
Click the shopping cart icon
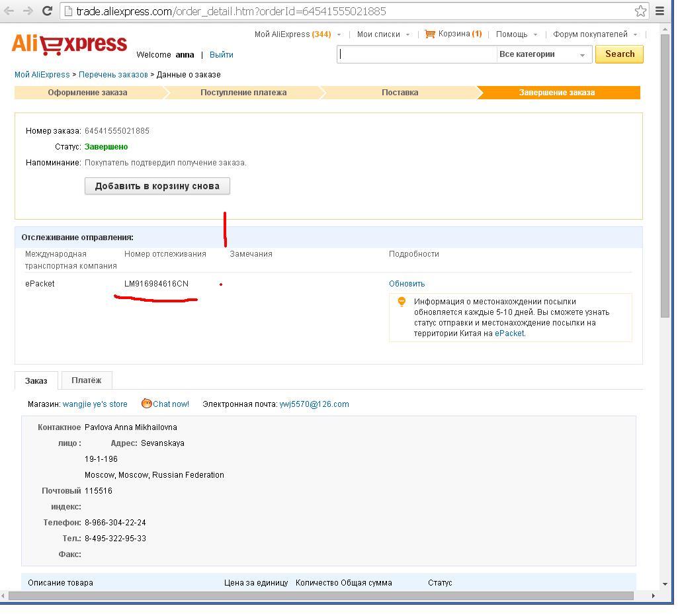pos(430,34)
